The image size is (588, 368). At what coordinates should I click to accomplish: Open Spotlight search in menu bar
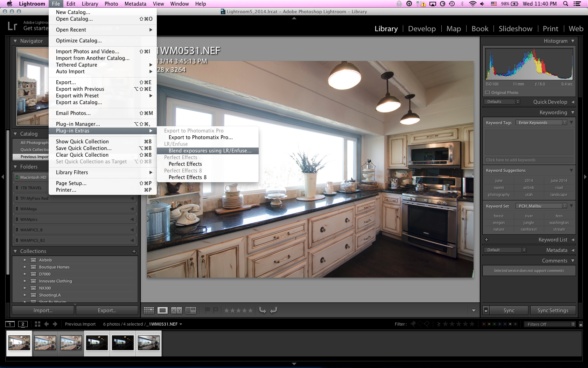point(566,4)
